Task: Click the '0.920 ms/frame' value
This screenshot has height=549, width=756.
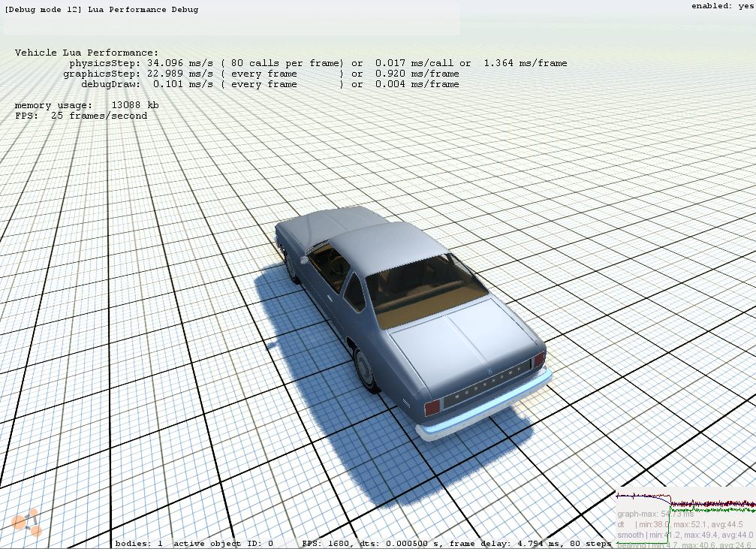Action: tap(417, 74)
